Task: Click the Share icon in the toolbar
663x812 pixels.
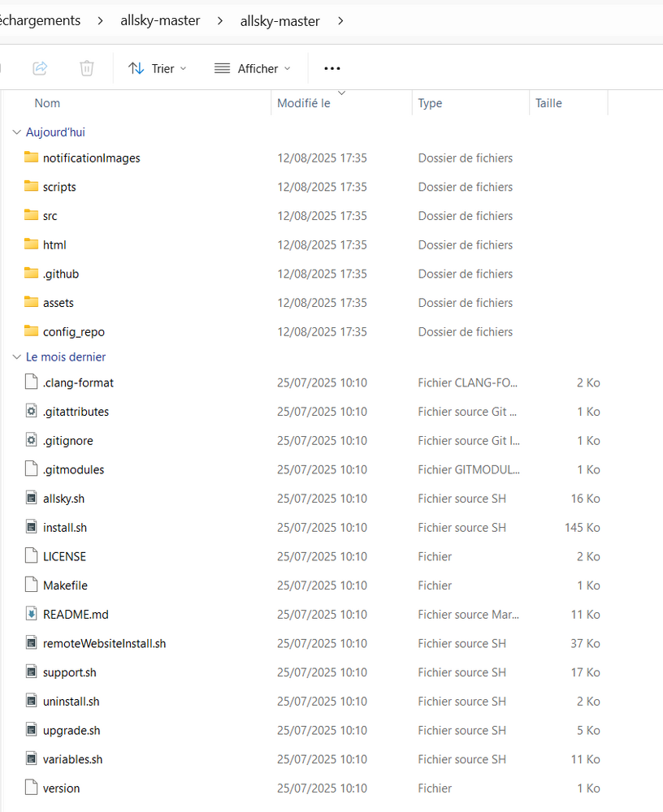Action: [39, 68]
